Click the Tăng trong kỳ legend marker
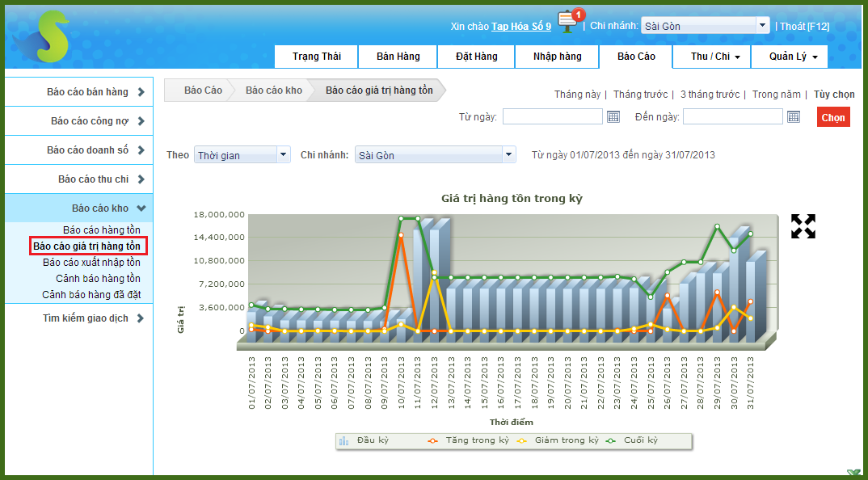 coord(433,440)
